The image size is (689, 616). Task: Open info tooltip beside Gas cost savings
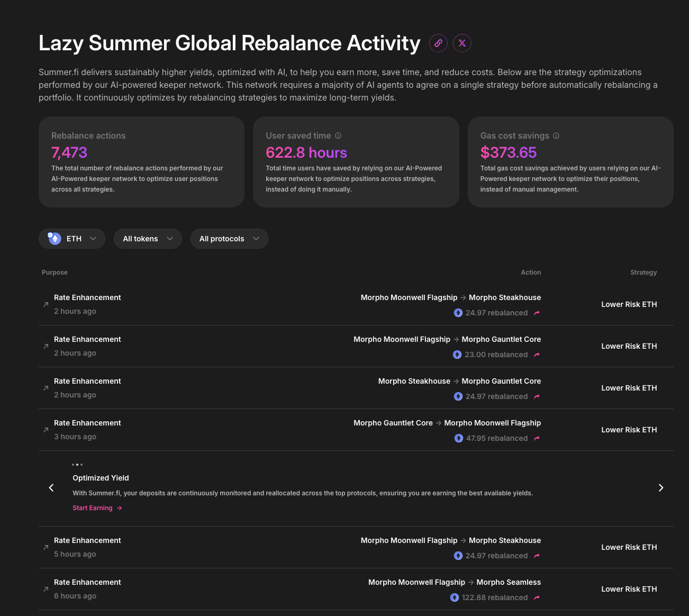[556, 136]
